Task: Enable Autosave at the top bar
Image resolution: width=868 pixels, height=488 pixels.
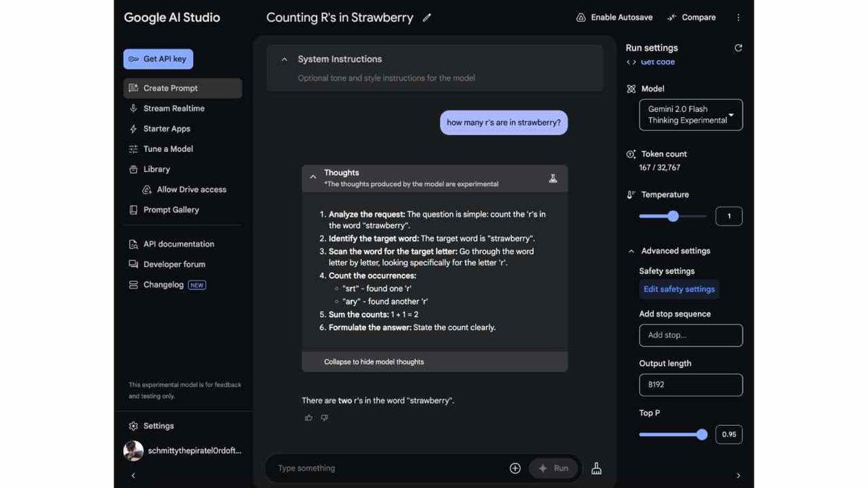Action: click(613, 17)
